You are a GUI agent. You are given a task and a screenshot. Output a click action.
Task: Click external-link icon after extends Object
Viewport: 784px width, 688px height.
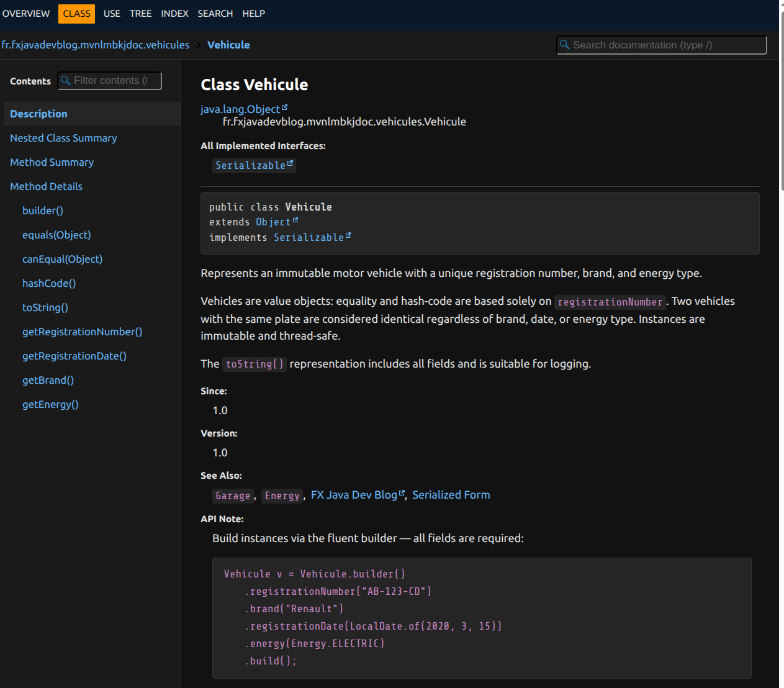click(295, 220)
